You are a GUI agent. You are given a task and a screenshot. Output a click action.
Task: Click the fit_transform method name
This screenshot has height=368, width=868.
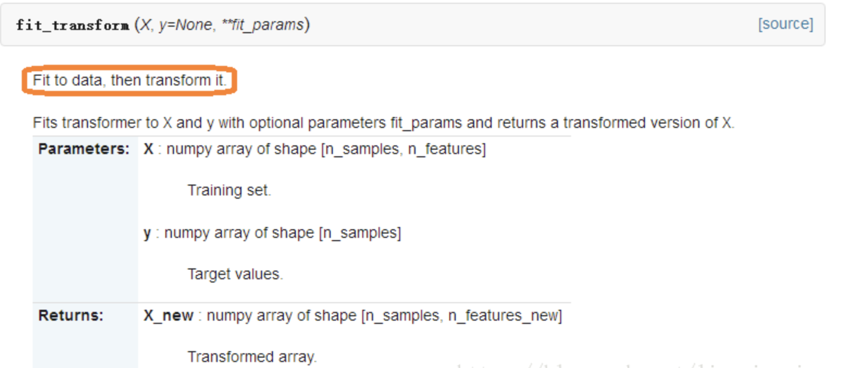[x=72, y=25]
